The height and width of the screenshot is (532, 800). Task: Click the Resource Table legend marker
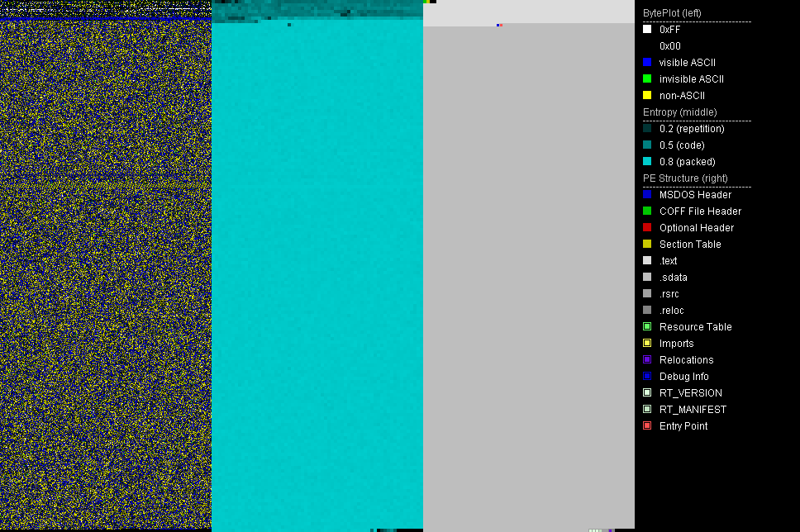point(647,327)
